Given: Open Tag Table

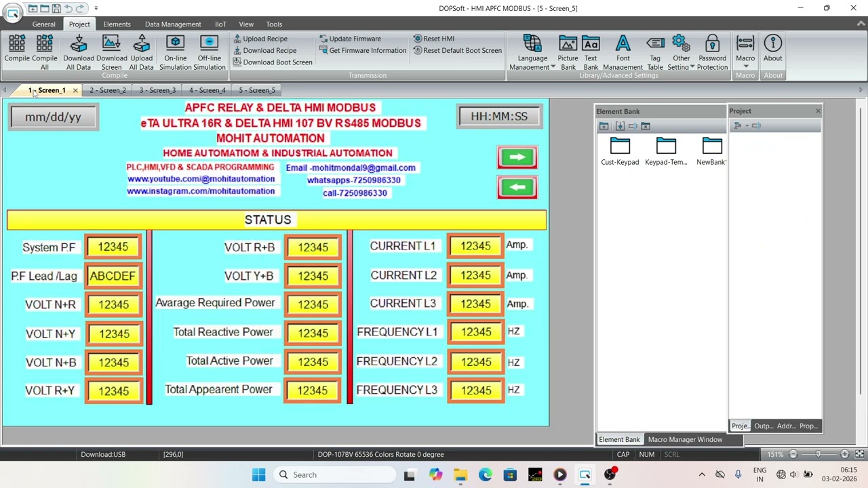Looking at the screenshot, I should coord(655,52).
